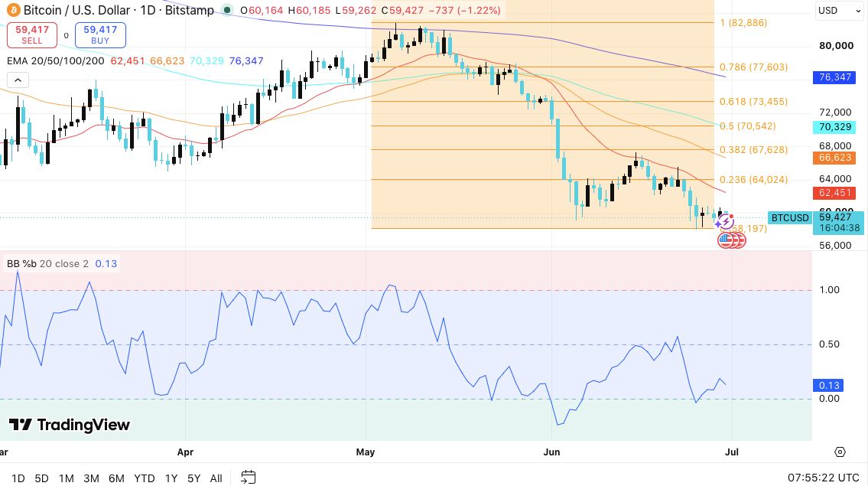Screen dimensions: 868x486
Task: Open chart settings gear icon
Action: tap(840, 452)
